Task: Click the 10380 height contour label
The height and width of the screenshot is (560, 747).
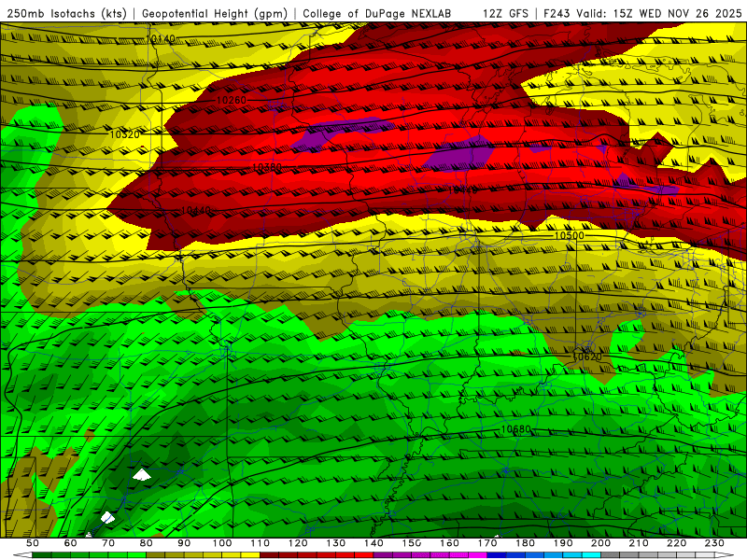Action: pyautogui.click(x=267, y=167)
